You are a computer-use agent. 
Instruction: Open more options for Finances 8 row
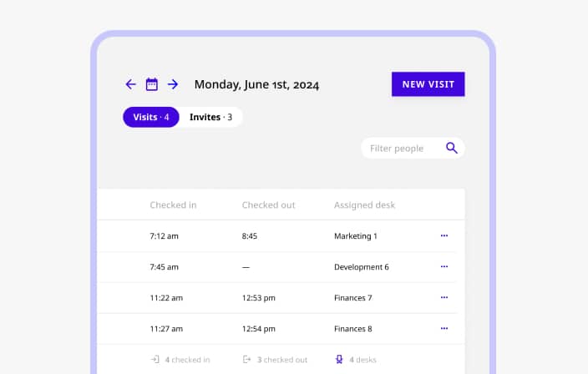tap(444, 329)
